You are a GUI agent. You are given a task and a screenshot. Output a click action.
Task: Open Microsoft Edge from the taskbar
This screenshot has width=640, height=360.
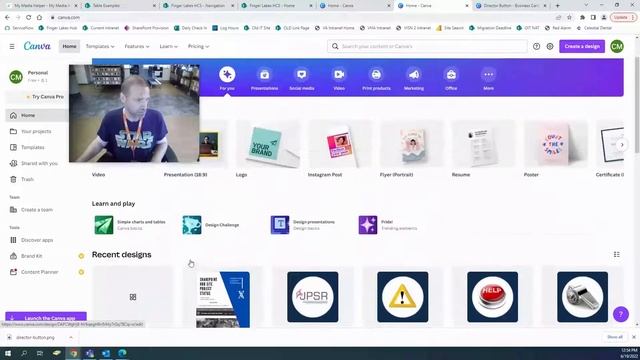click(122, 353)
